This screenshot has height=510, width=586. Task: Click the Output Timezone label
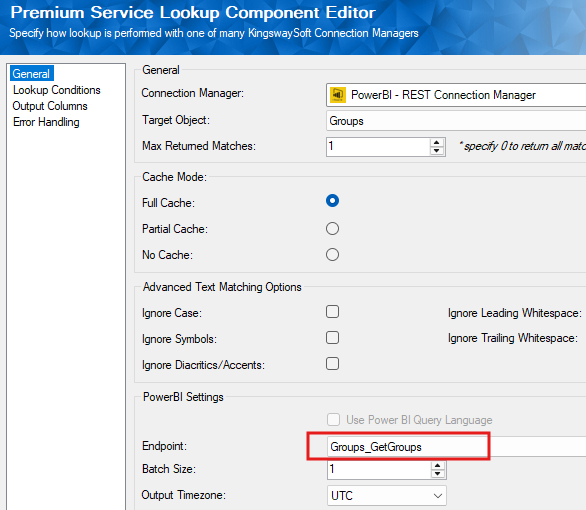click(183, 495)
